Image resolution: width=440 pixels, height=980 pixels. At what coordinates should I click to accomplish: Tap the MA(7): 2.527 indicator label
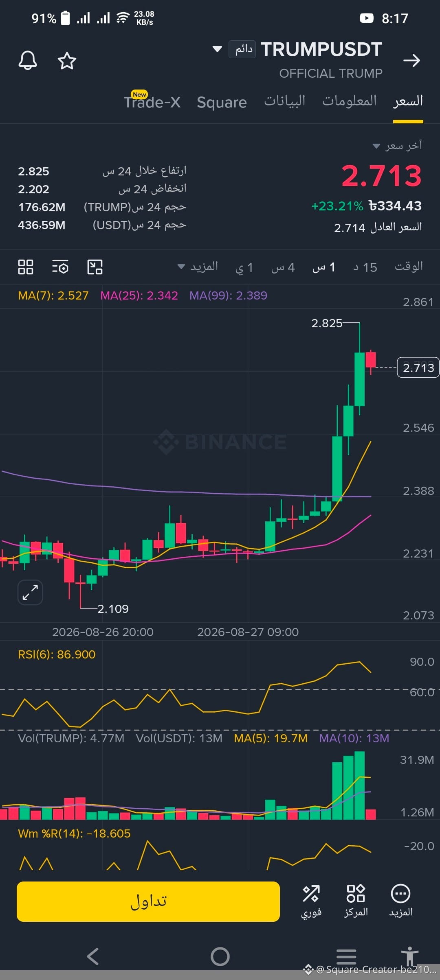[53, 295]
